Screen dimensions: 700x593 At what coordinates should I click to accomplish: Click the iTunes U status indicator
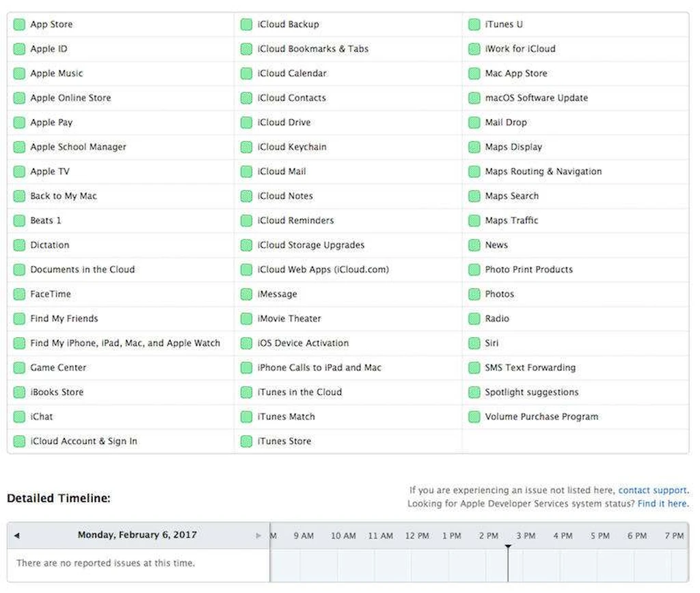(x=474, y=25)
